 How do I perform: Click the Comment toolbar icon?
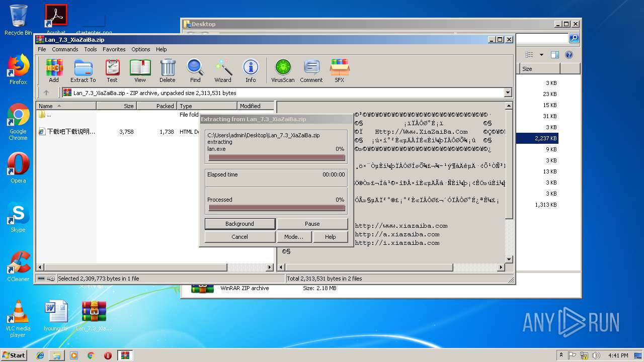point(311,70)
